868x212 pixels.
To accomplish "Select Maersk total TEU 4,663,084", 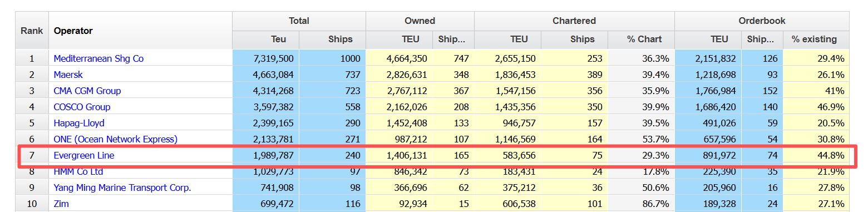I will pyautogui.click(x=265, y=75).
